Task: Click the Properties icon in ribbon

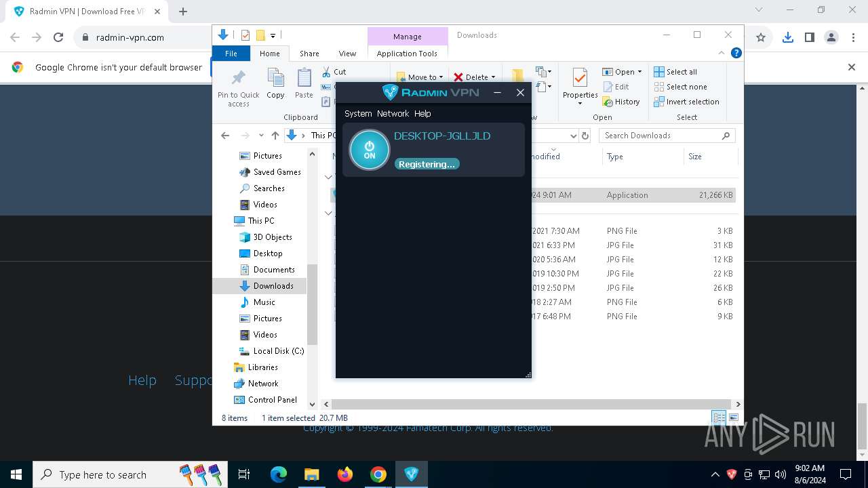Action: click(580, 79)
